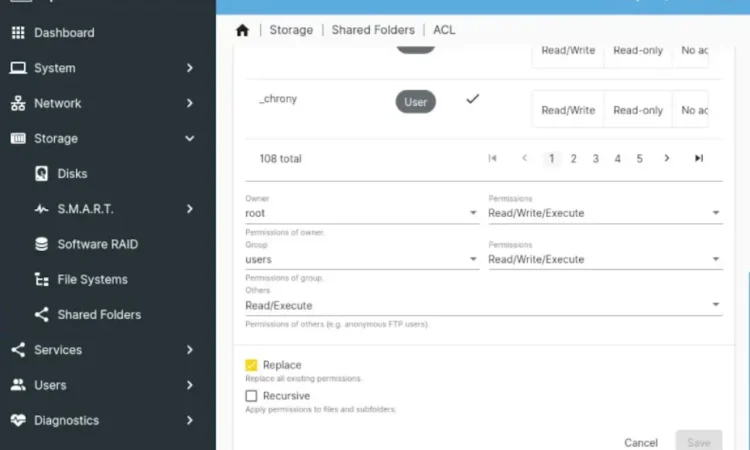
Task: Open the Group dropdown showing users
Action: click(362, 259)
